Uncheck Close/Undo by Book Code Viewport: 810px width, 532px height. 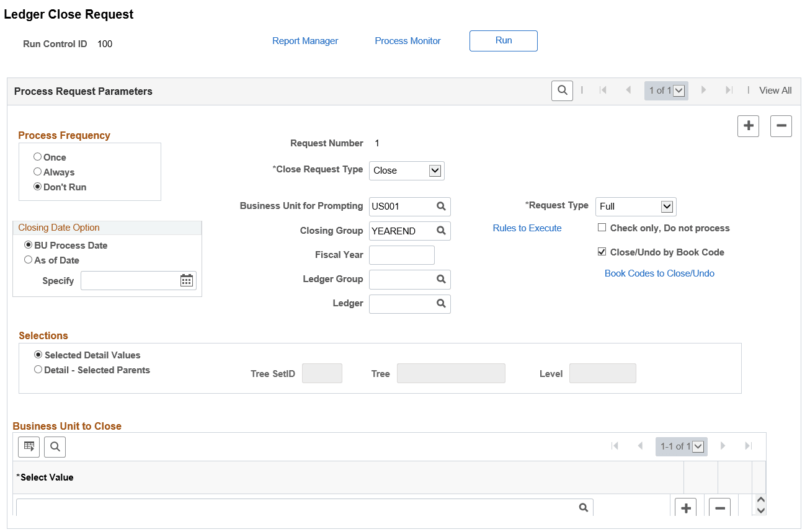(x=602, y=252)
